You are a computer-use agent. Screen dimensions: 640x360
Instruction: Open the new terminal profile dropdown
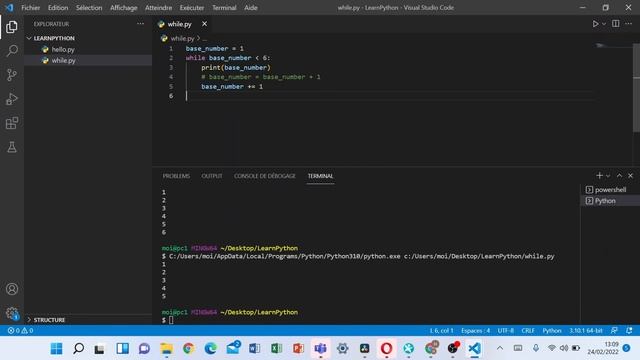point(608,176)
